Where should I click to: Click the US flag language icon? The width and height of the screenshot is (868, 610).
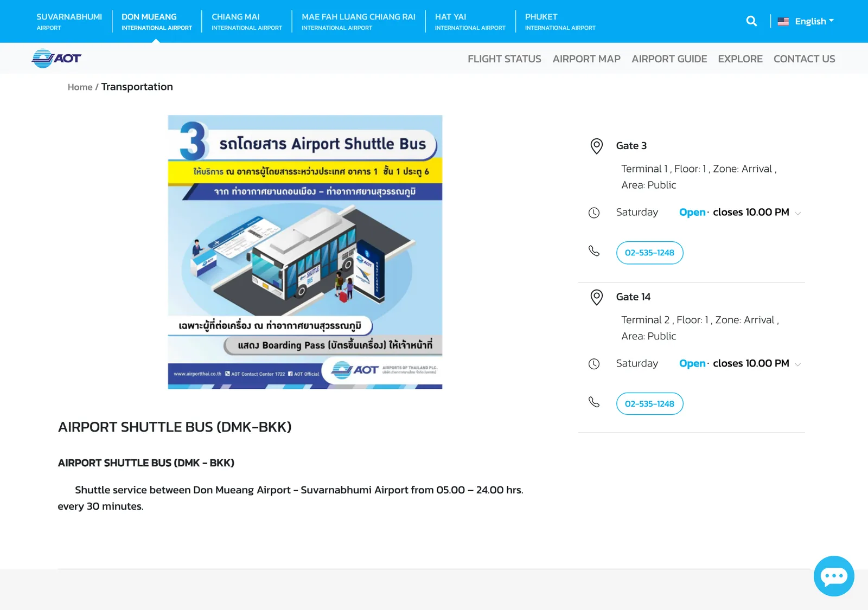point(783,22)
